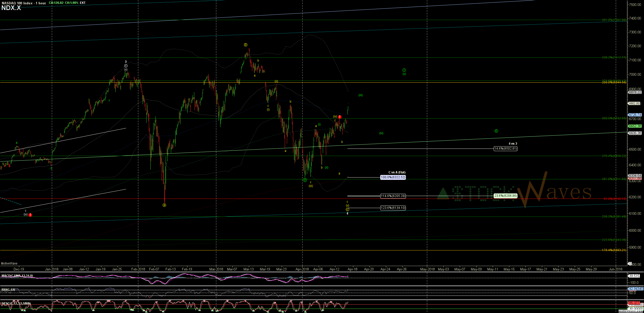Click the 6000.00 price level on axis
The height and width of the screenshot is (313, 644).
click(x=635, y=230)
